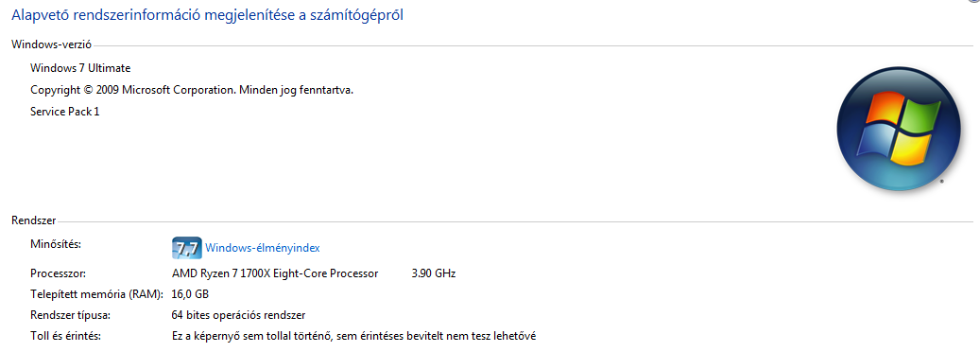Click the heading "Alapvető rendszerinformáció megjelenítése a számítógépről"
This screenshot has width=980, height=352.
click(208, 16)
